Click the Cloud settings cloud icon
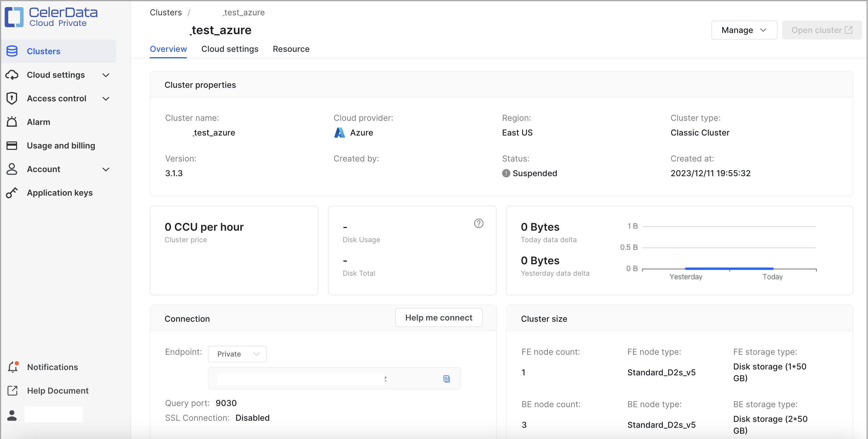Screen dimensions: 868x439 coord(12,75)
